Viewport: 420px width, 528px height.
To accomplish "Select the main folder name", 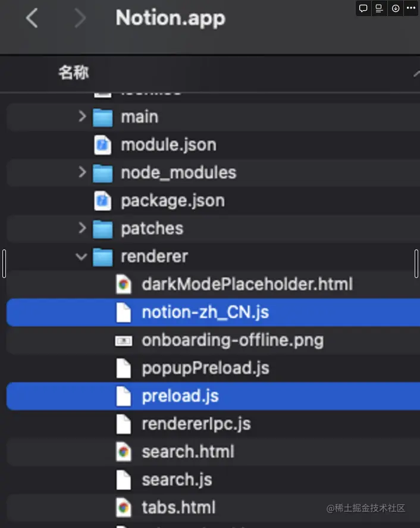I will point(140,117).
